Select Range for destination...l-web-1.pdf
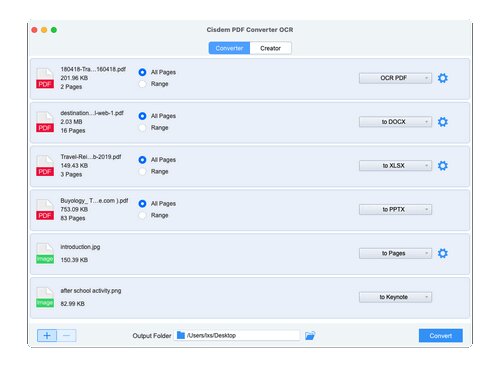Image resolution: width=500 pixels, height=384 pixels. 142,128
